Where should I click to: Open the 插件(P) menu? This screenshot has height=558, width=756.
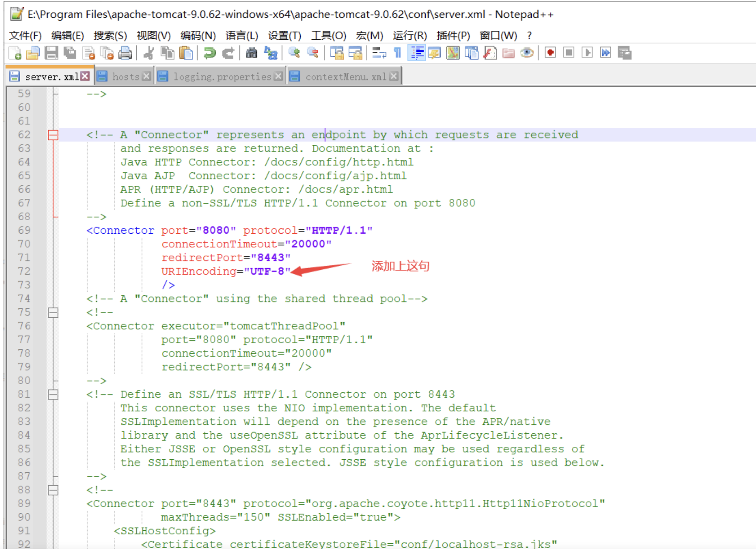click(453, 35)
